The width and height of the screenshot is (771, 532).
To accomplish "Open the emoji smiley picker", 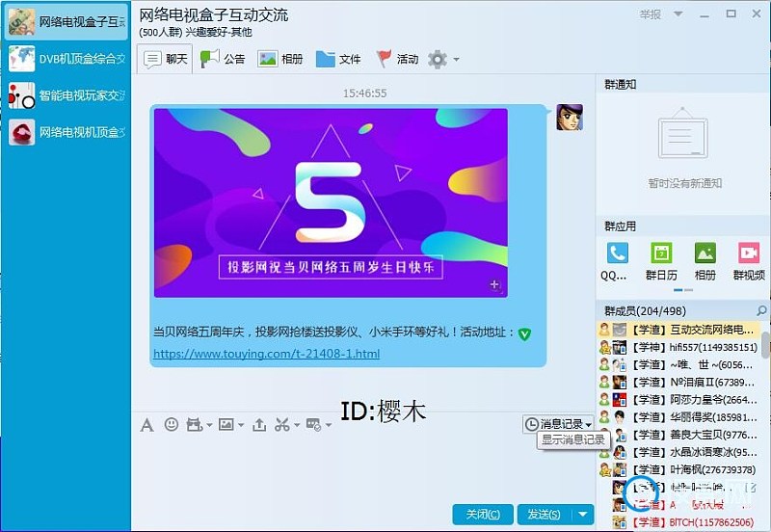I will click(172, 424).
